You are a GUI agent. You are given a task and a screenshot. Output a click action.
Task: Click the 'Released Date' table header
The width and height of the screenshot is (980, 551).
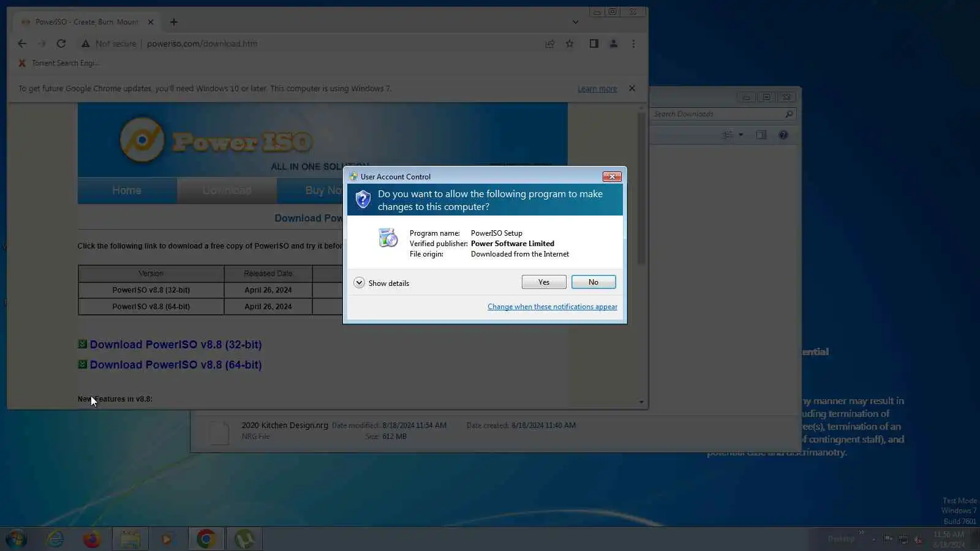268,274
